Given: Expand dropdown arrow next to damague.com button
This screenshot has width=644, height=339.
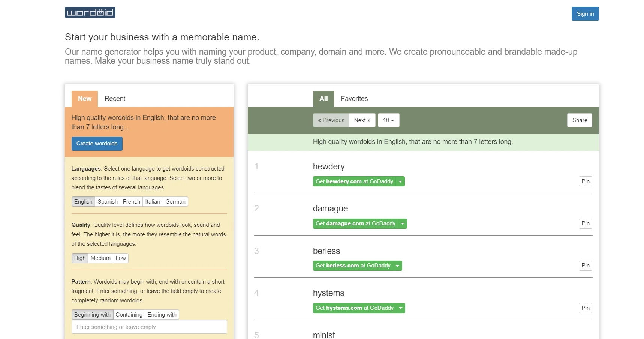Looking at the screenshot, I should 403,224.
